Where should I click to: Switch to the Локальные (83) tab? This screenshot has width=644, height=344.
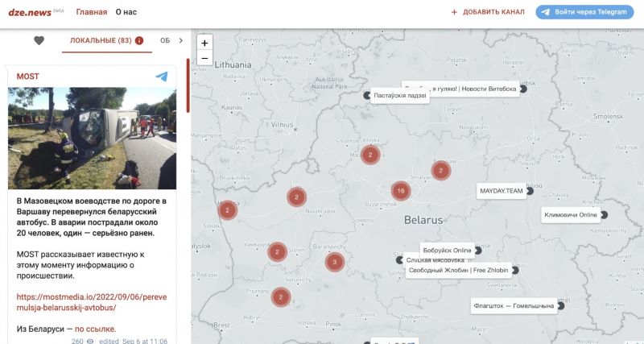point(101,40)
